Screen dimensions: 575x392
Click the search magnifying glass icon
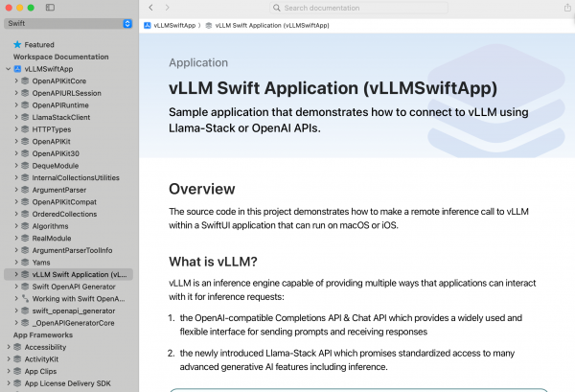(x=276, y=8)
